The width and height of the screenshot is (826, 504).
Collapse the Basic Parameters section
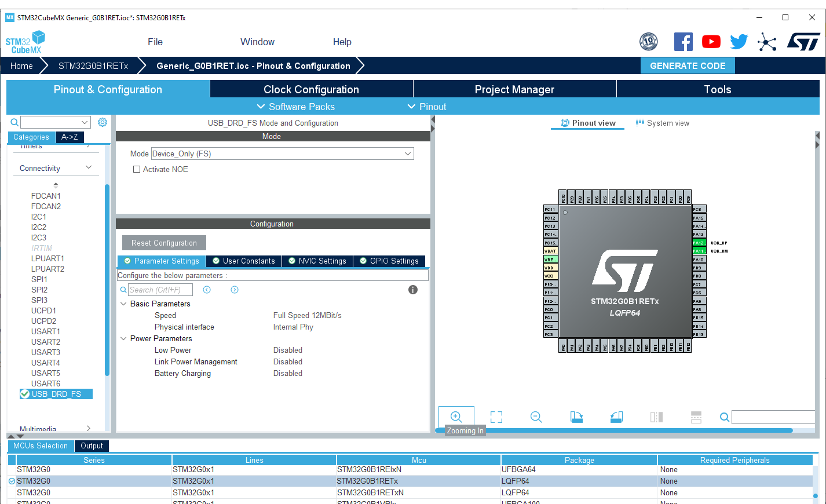tap(123, 304)
